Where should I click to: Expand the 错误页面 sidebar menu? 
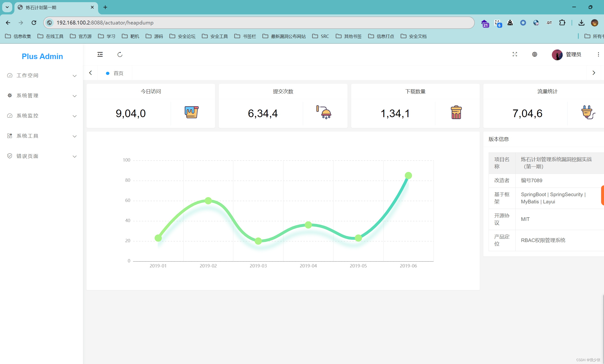(41, 156)
